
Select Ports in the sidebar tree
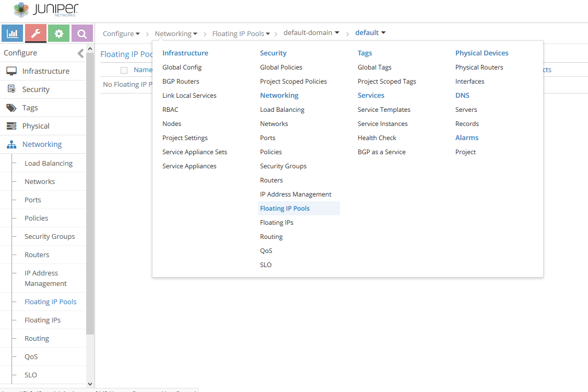tap(33, 200)
